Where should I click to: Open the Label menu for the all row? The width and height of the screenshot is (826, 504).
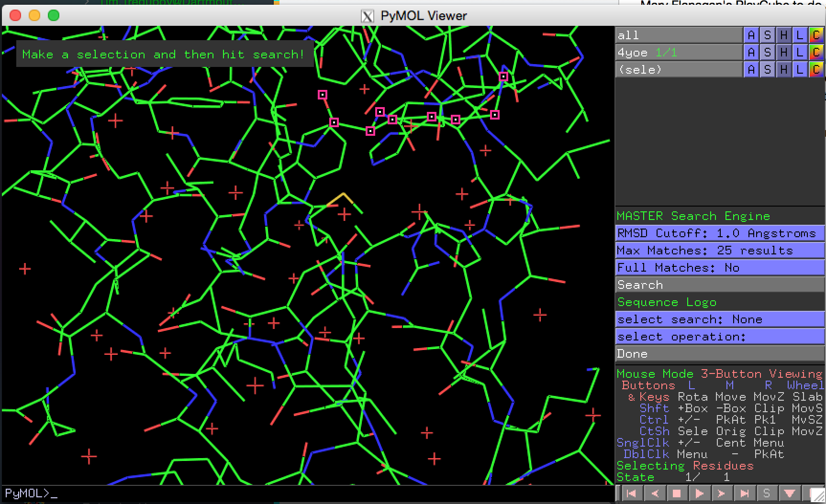point(801,34)
